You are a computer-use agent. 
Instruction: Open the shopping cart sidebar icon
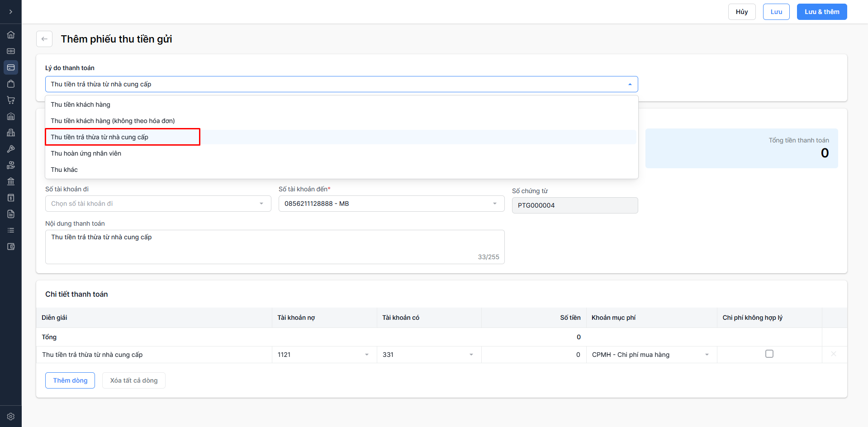click(x=11, y=100)
